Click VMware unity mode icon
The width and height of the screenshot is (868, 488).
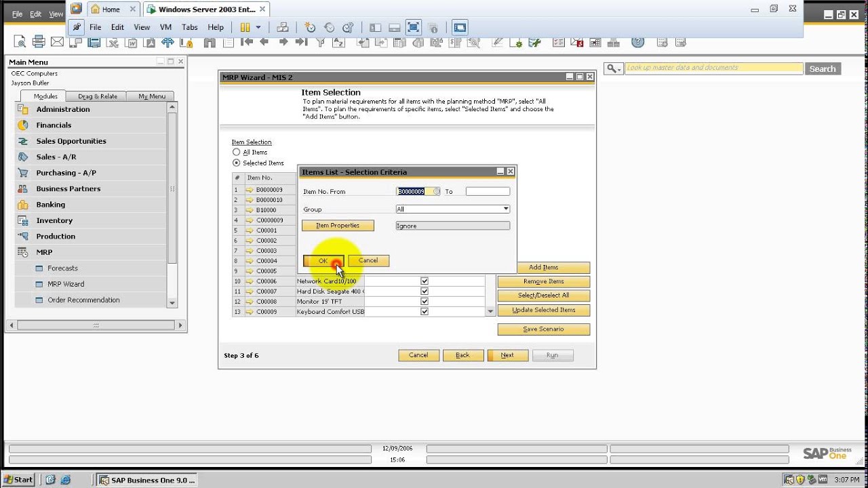pyautogui.click(x=433, y=28)
